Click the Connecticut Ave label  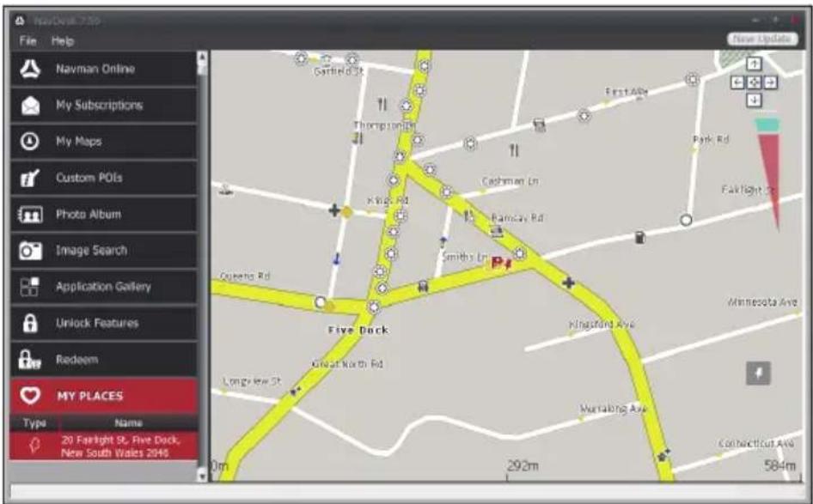756,443
